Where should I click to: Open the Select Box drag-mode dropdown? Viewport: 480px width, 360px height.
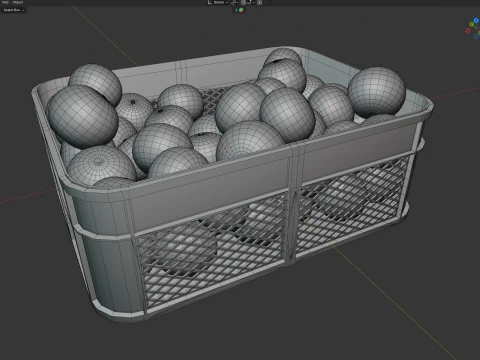tap(14, 10)
